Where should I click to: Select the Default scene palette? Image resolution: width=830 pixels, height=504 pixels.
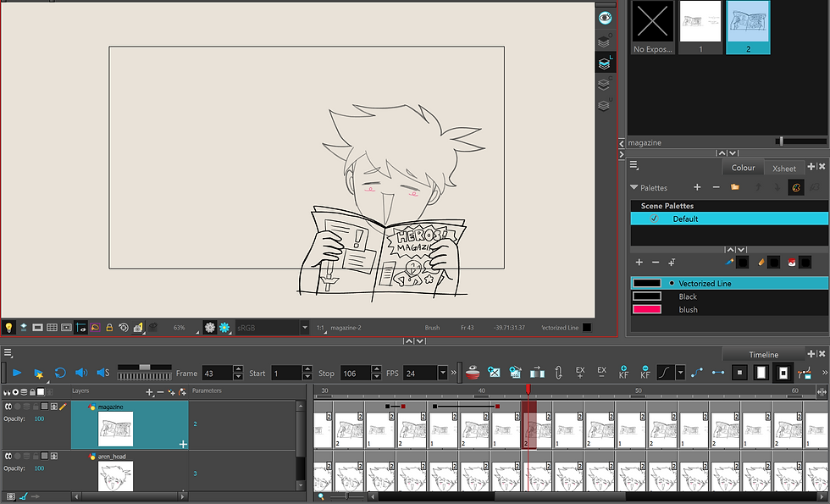pos(729,219)
